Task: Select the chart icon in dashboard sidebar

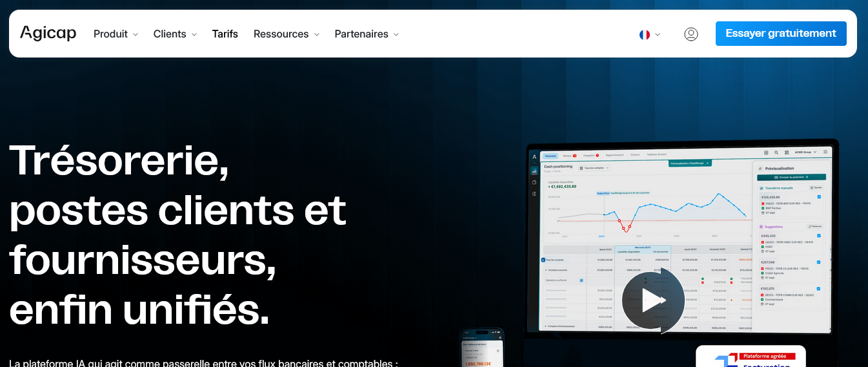Action: coord(534,171)
